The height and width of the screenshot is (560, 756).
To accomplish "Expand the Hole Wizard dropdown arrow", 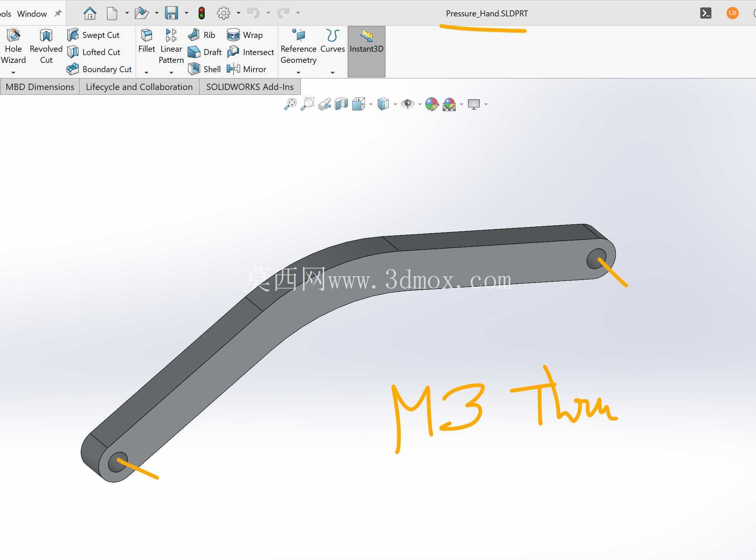I will [13, 73].
